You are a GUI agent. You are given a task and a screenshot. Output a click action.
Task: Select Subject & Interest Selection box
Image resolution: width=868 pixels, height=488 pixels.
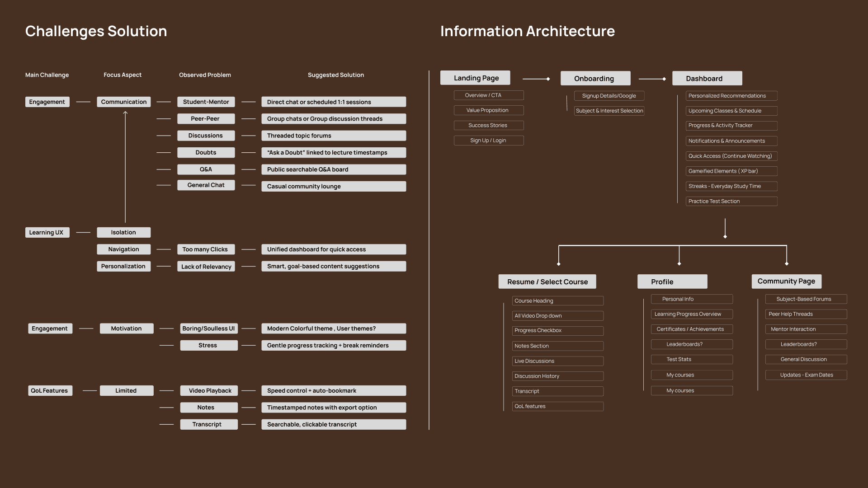coord(609,111)
